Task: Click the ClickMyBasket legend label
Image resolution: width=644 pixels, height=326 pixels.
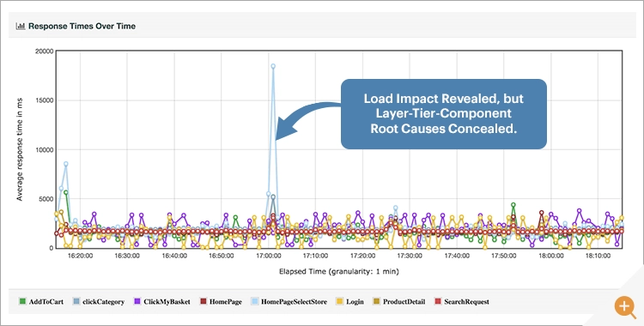Action: click(x=167, y=302)
